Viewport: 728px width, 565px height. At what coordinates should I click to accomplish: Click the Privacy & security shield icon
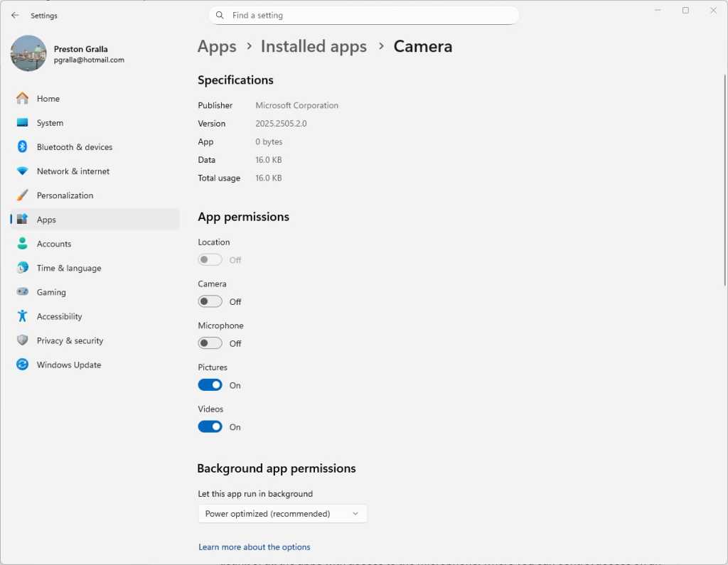(x=23, y=340)
